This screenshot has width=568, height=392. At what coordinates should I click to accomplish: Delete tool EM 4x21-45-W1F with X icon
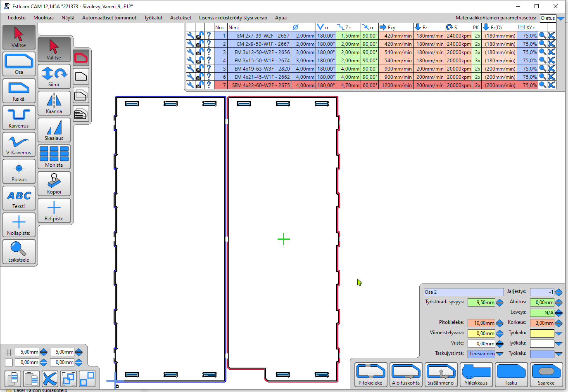[551, 77]
